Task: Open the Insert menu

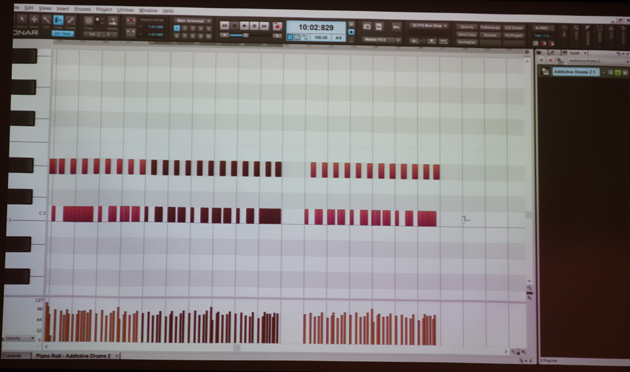Action: pyautogui.click(x=63, y=8)
